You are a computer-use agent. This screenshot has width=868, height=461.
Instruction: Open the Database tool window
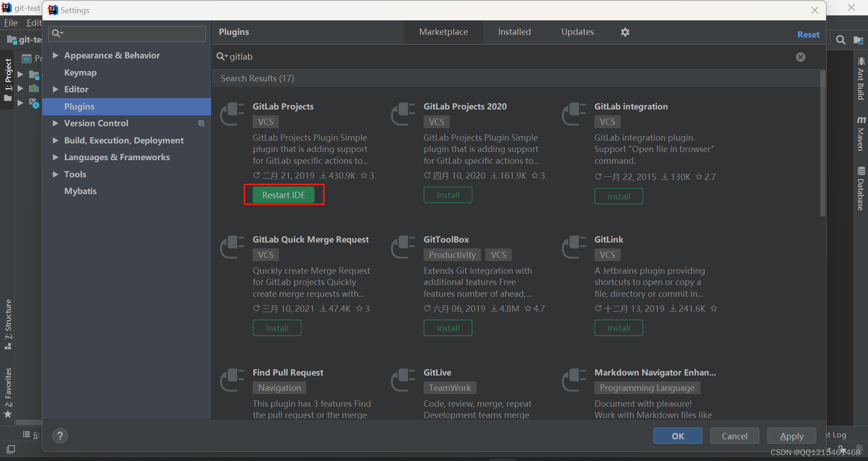click(x=861, y=188)
